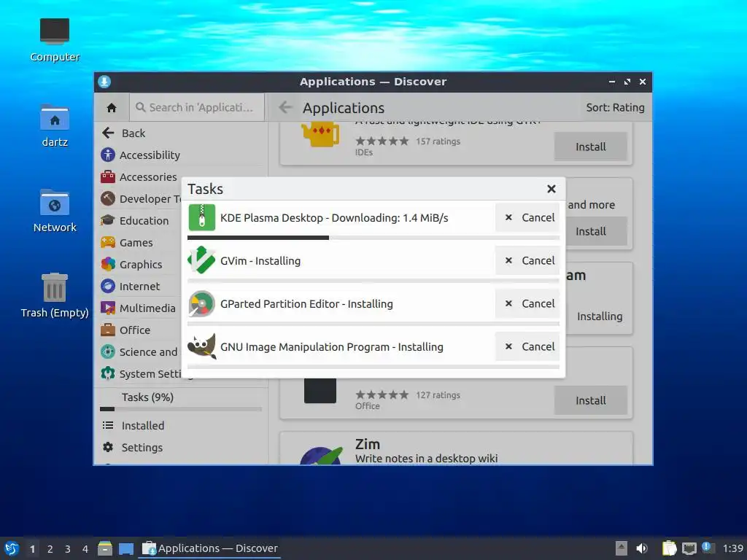Click the clipboard tray icon
The image size is (747, 560).
pyautogui.click(x=669, y=548)
